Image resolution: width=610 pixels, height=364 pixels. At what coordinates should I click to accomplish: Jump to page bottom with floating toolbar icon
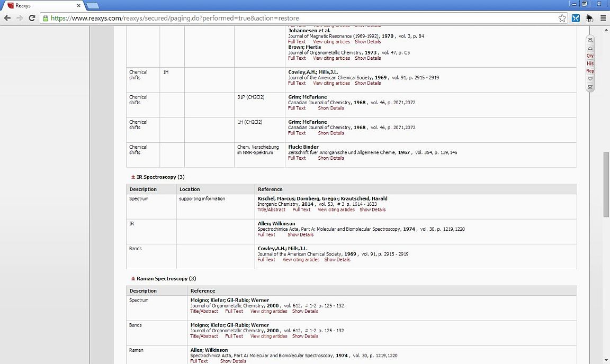pos(590,87)
